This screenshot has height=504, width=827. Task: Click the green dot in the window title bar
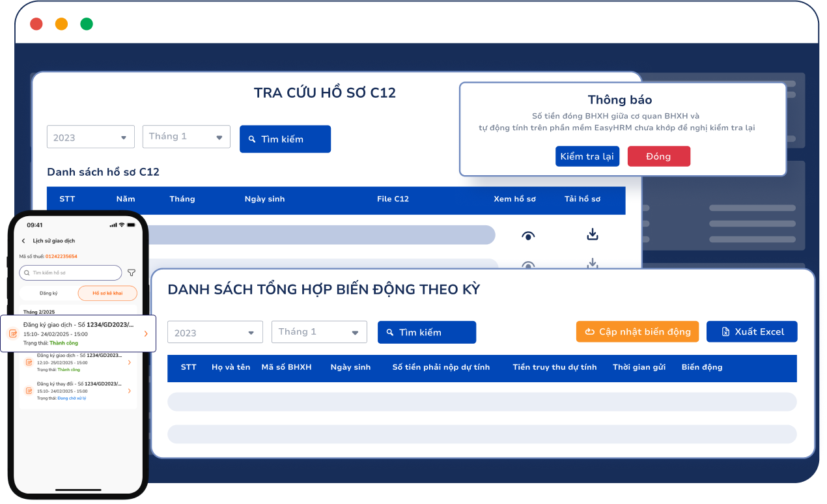[87, 24]
